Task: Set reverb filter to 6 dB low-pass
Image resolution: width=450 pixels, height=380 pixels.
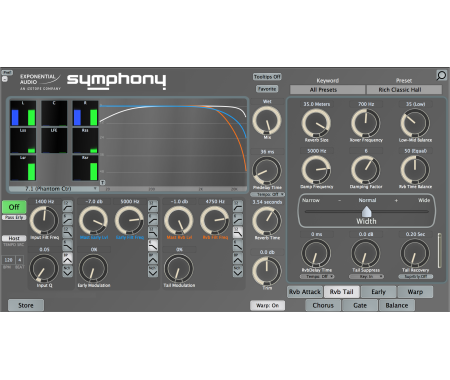Action: [x=238, y=245]
